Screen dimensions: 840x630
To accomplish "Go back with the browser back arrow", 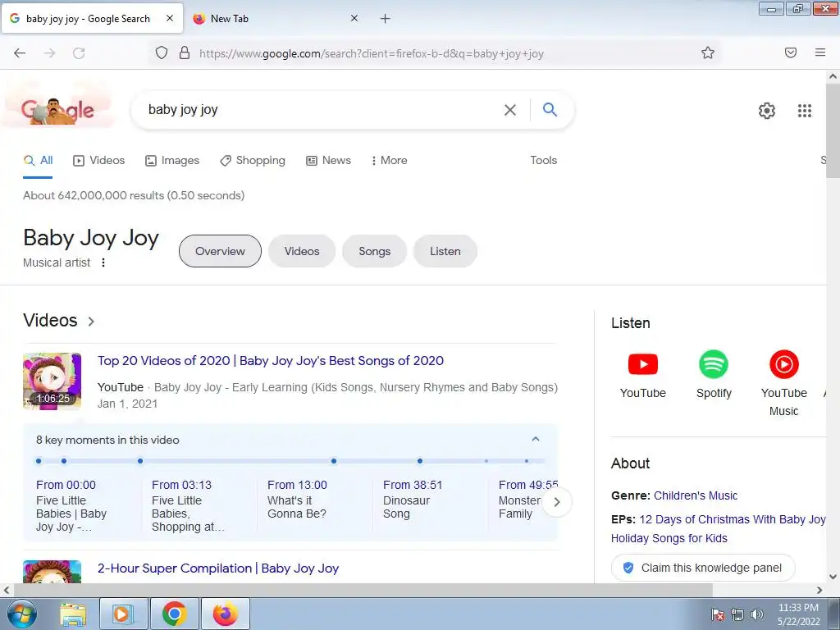I will click(20, 53).
